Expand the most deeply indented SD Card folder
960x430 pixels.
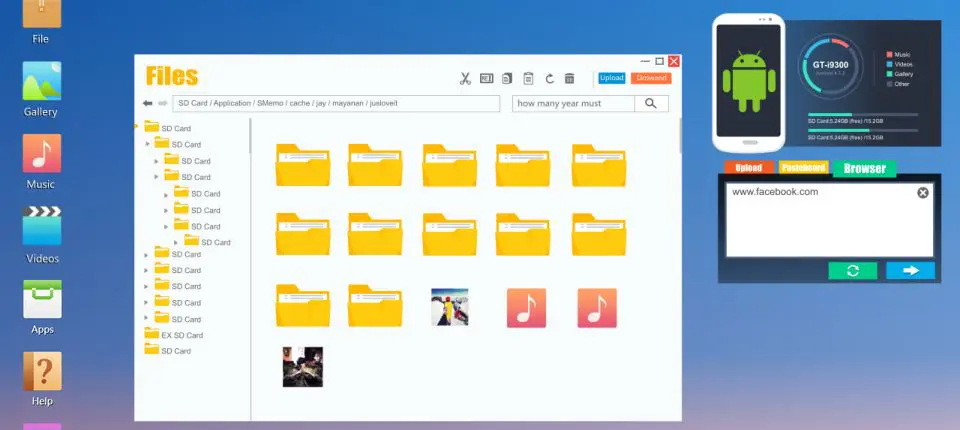[x=176, y=242]
